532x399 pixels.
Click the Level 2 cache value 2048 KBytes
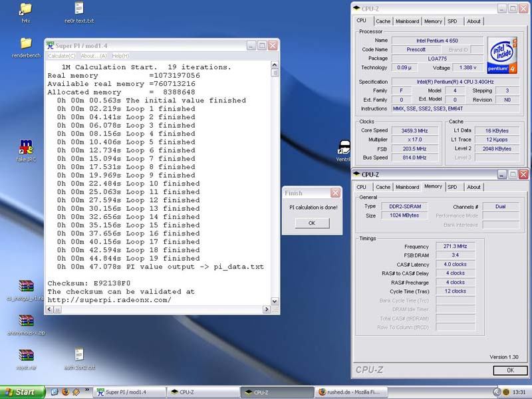(x=497, y=148)
